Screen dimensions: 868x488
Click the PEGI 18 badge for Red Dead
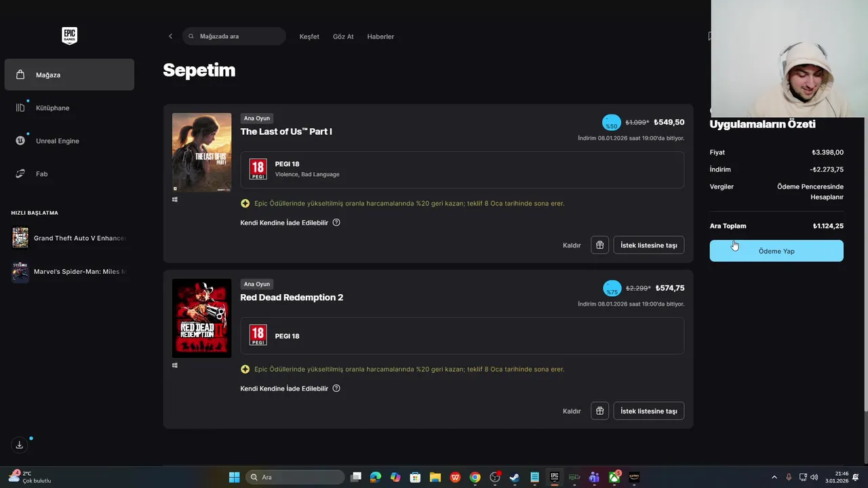[258, 335]
